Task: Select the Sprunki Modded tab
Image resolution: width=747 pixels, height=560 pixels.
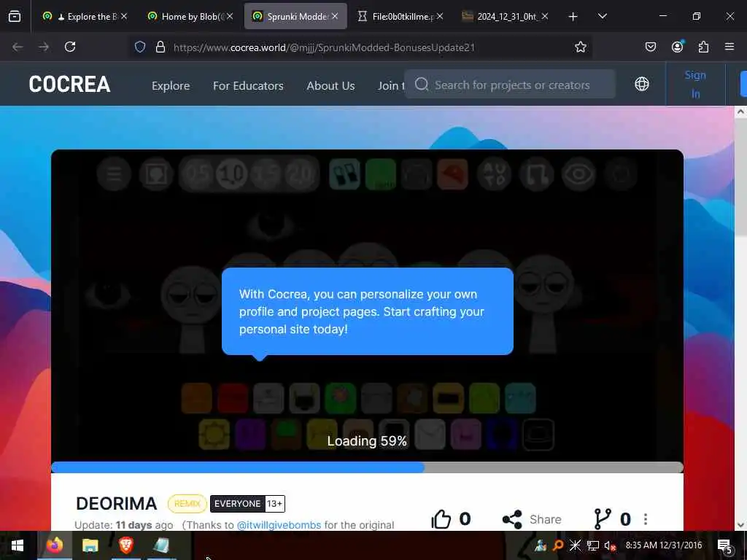Action: (295, 16)
